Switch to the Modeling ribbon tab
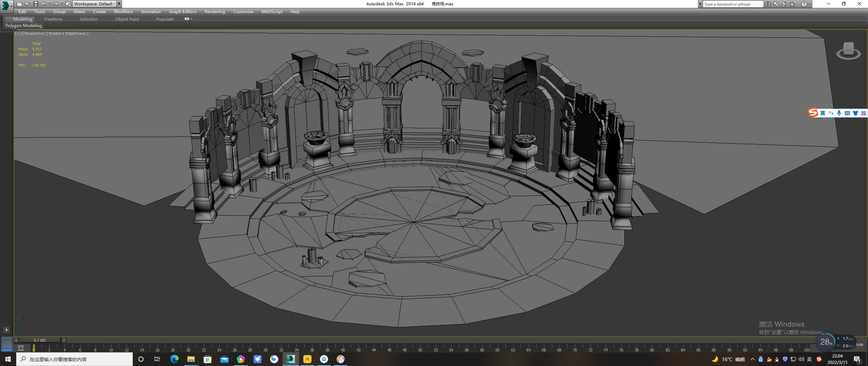Viewport: 868px width, 366px height. coord(22,19)
